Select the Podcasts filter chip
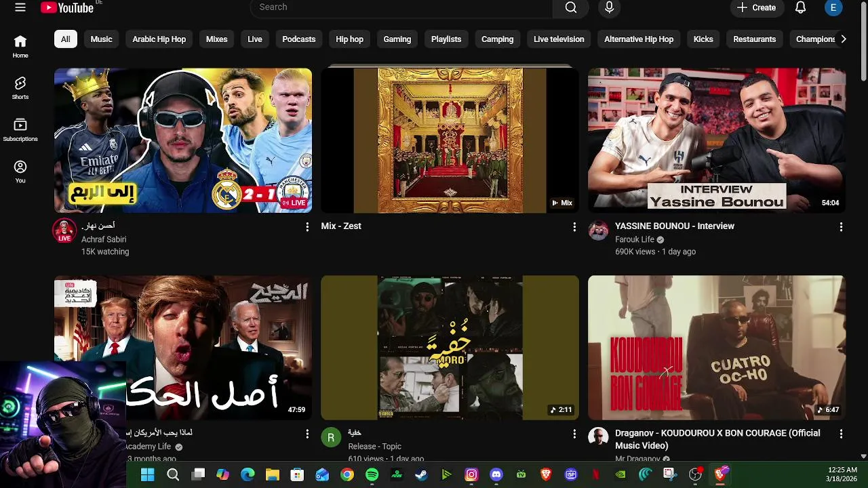The height and width of the screenshot is (488, 868). click(x=299, y=39)
